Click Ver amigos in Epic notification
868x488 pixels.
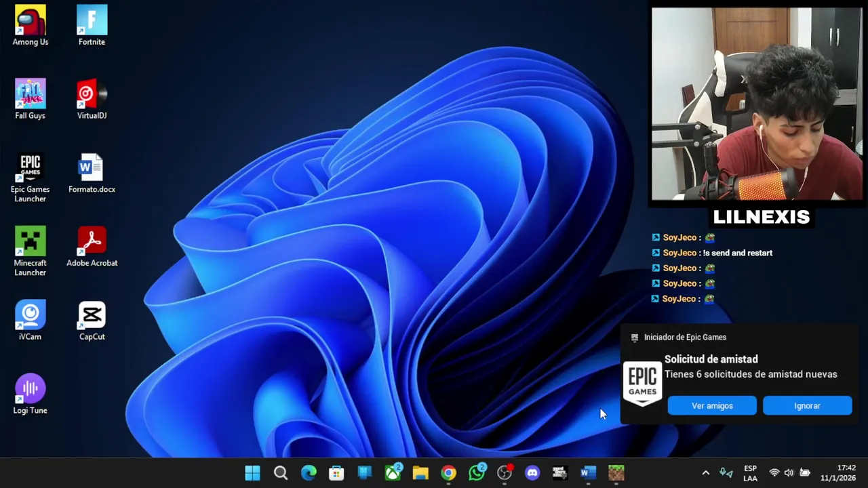pyautogui.click(x=712, y=405)
